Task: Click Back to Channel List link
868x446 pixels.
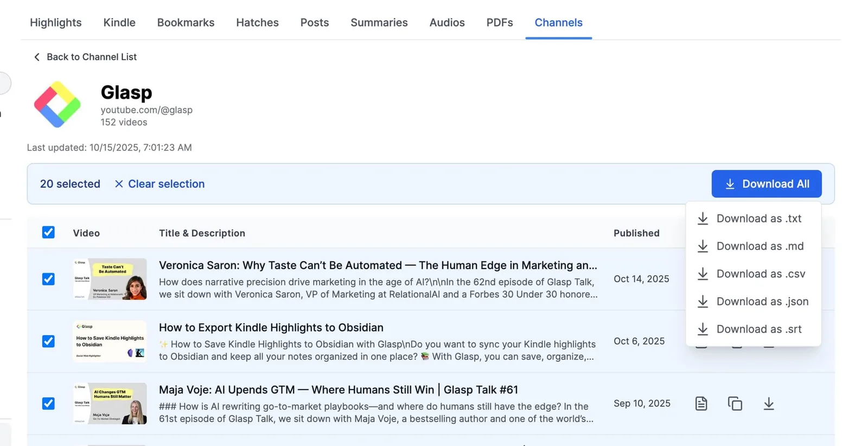Action: coord(85,57)
